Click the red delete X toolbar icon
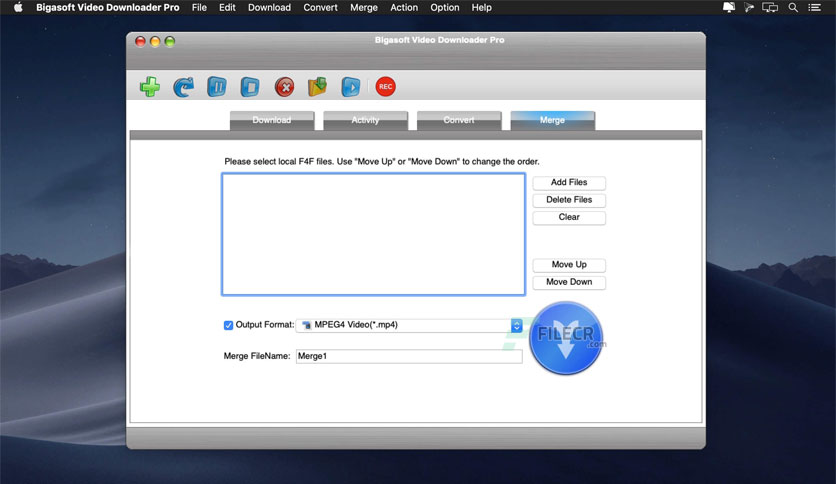 point(284,87)
